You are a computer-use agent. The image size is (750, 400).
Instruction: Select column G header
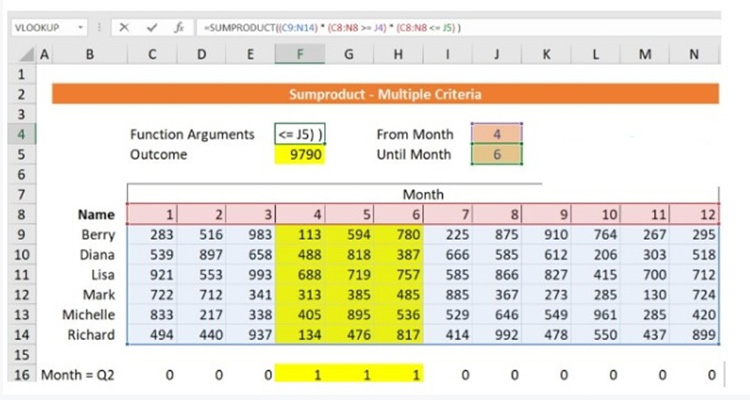pyautogui.click(x=349, y=55)
